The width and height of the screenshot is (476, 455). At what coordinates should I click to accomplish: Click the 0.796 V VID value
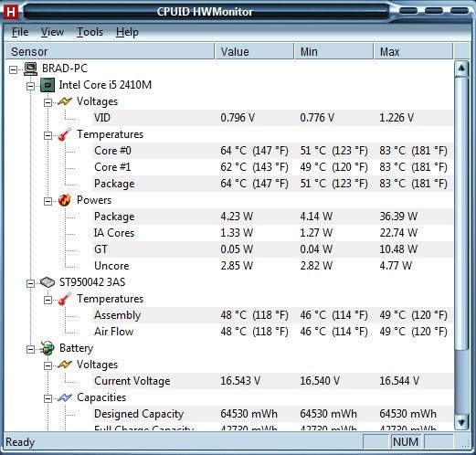238,118
